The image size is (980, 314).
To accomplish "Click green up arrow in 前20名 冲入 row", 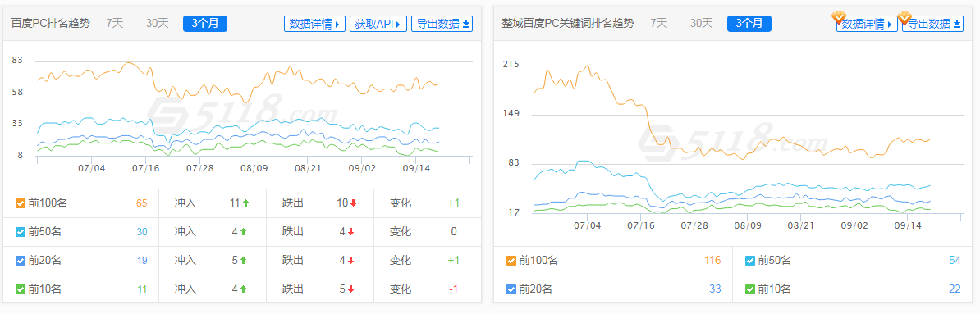I will pos(243,261).
